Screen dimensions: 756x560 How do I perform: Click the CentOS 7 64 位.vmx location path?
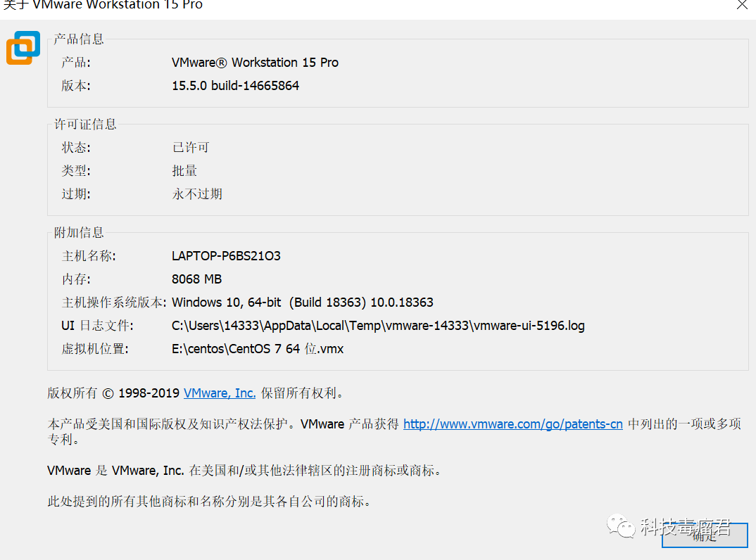[x=258, y=349]
